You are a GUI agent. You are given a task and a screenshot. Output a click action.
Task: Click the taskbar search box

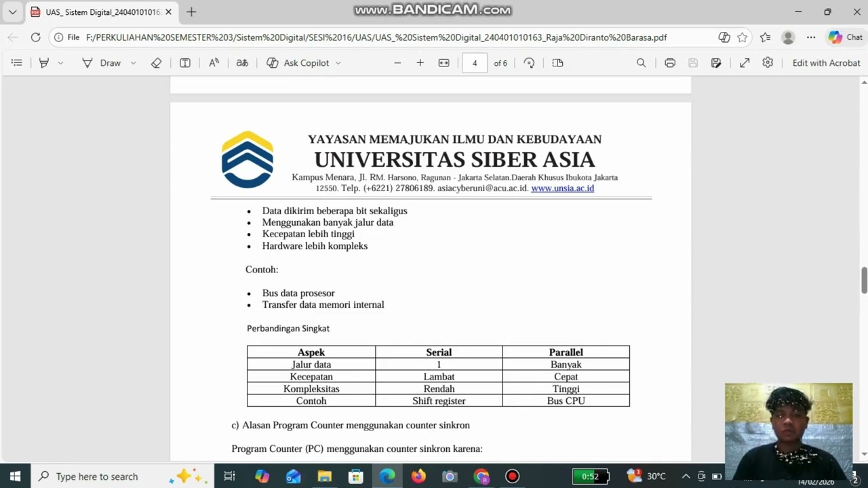[122, 476]
